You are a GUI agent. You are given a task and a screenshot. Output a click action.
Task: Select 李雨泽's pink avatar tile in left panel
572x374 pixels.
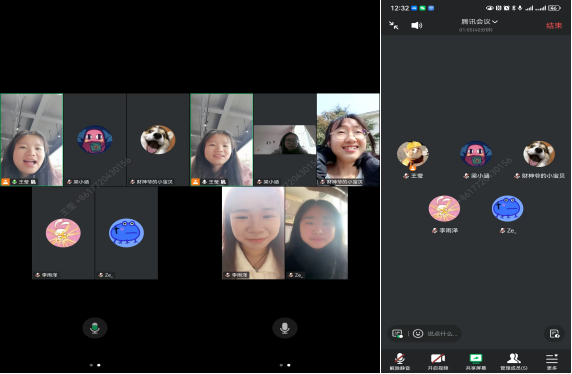pyautogui.click(x=63, y=233)
